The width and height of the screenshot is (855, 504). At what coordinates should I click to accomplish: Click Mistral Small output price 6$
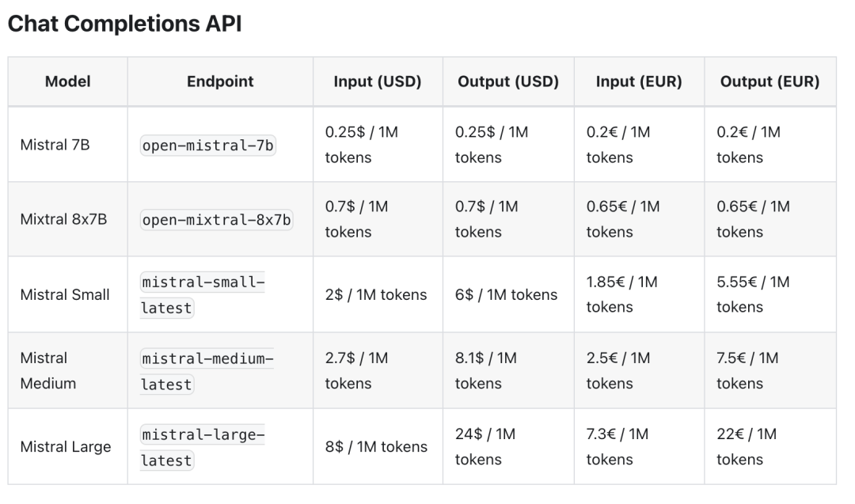(x=507, y=295)
